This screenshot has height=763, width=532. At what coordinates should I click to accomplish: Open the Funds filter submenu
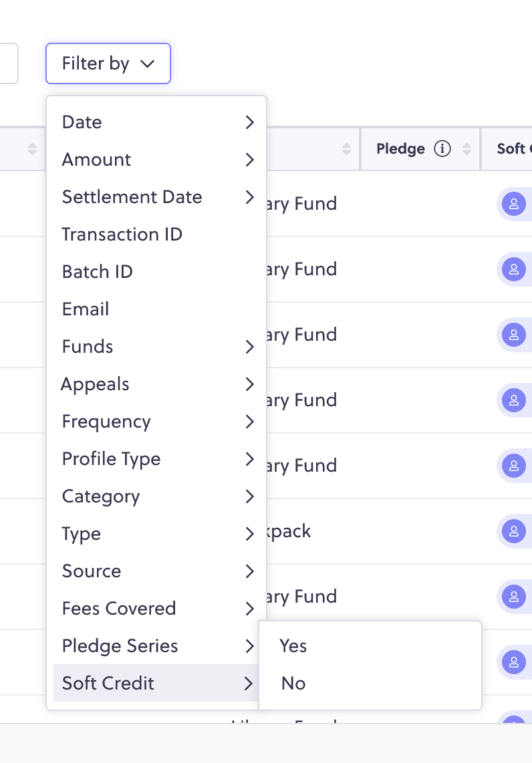point(156,347)
